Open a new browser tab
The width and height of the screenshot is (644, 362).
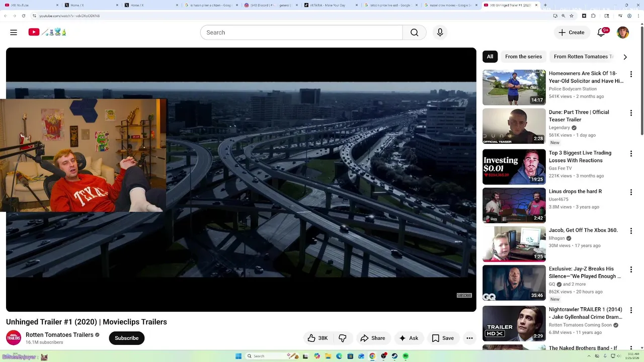click(x=545, y=5)
